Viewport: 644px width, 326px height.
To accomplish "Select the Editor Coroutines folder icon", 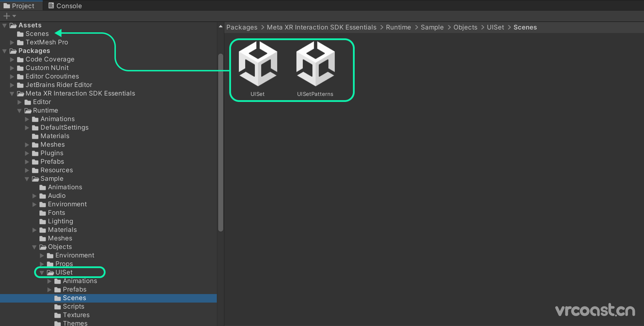I will coord(21,77).
